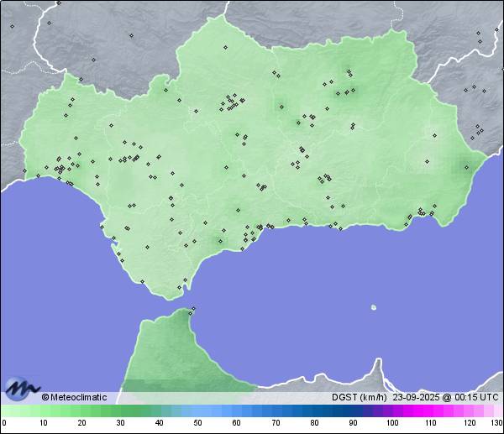Select the station marker in the top-left corner
Viewport: 504px width, 434px height.
[x=12, y=26]
